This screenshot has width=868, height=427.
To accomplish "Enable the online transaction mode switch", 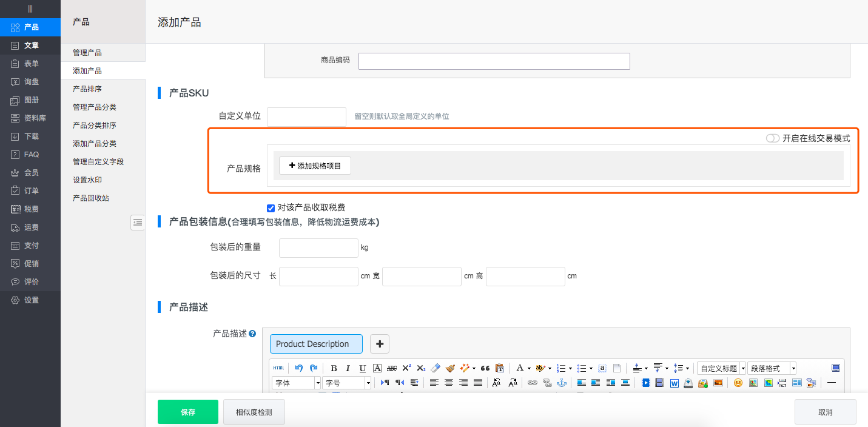I will (x=772, y=138).
